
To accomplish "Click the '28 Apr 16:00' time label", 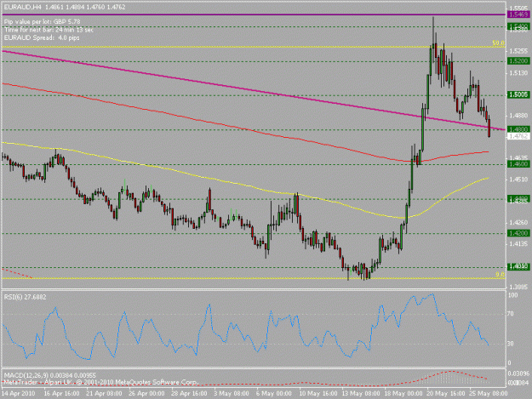I will click(189, 394).
